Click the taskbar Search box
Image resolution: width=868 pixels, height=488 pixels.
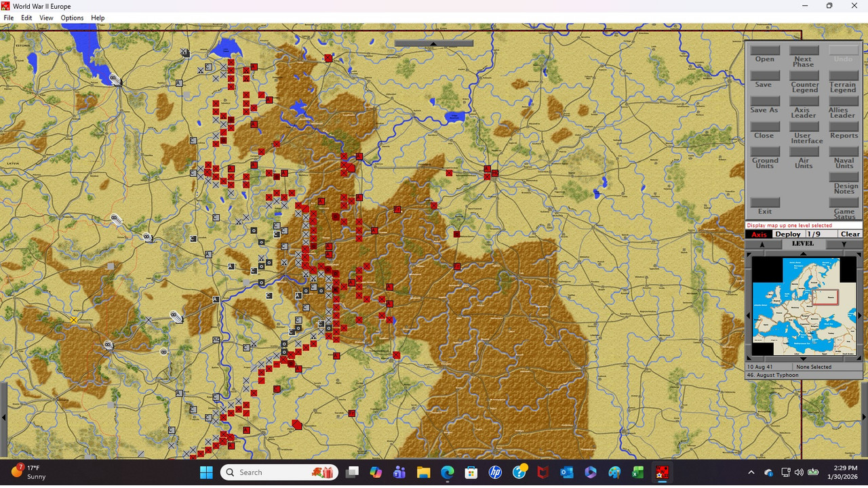(279, 472)
